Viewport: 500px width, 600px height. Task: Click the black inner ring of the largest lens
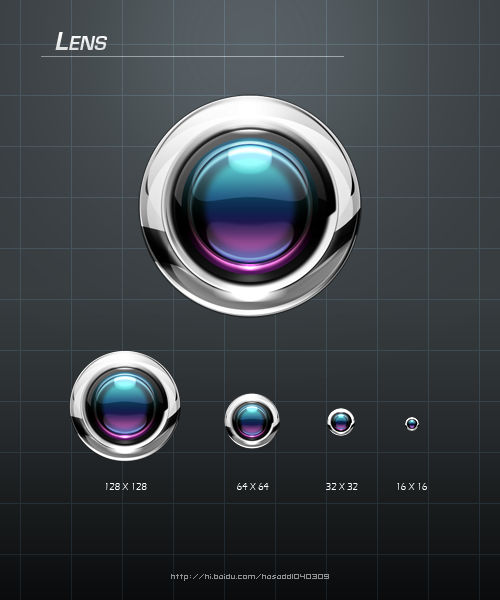[x=251, y=135]
